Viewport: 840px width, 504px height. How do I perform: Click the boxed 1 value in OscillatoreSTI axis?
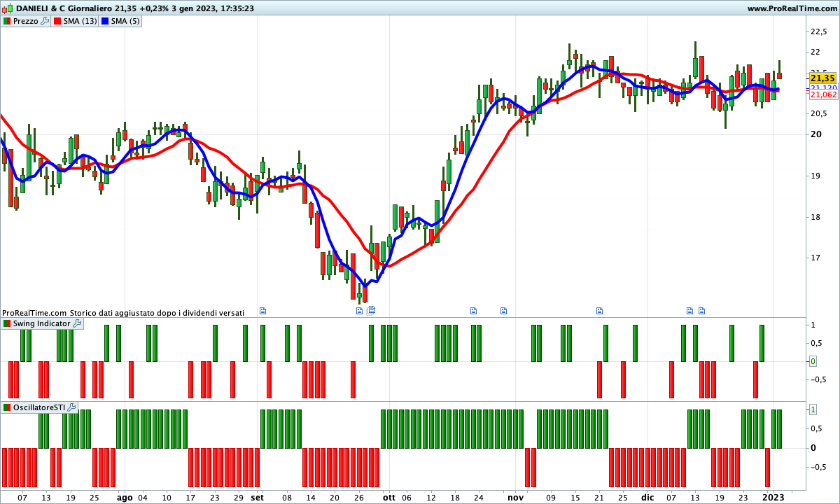(x=813, y=409)
